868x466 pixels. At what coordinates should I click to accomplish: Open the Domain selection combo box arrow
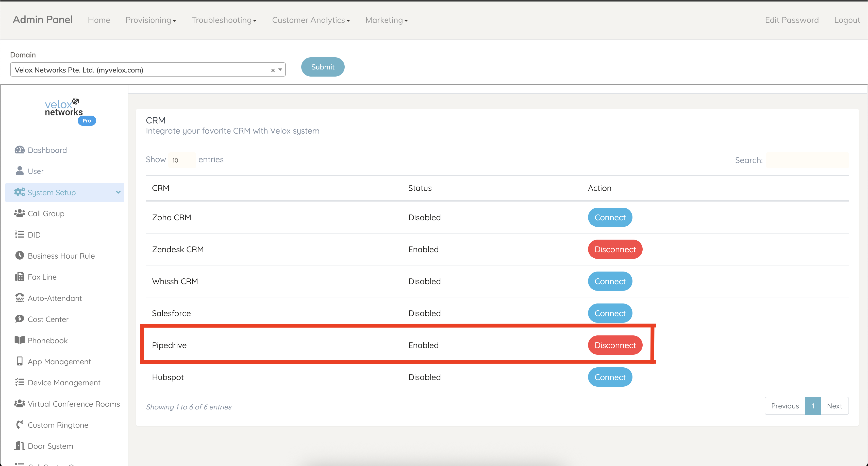coord(280,70)
